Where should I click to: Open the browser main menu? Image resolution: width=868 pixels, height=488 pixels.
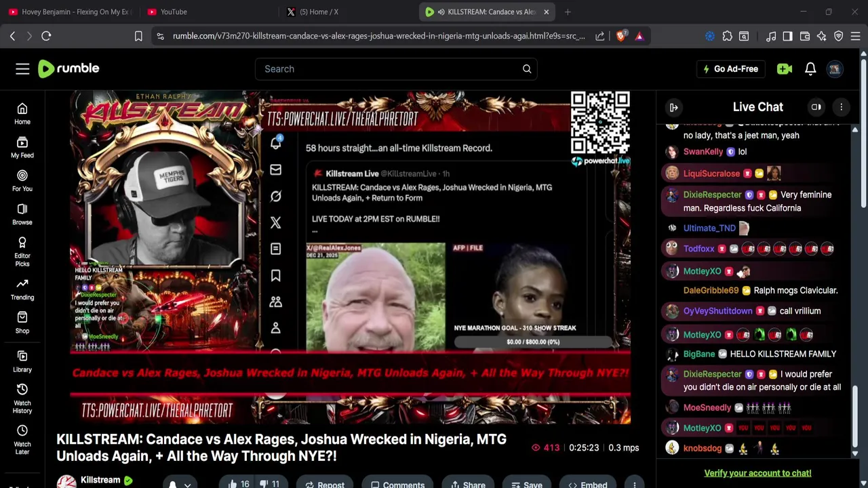(x=856, y=36)
